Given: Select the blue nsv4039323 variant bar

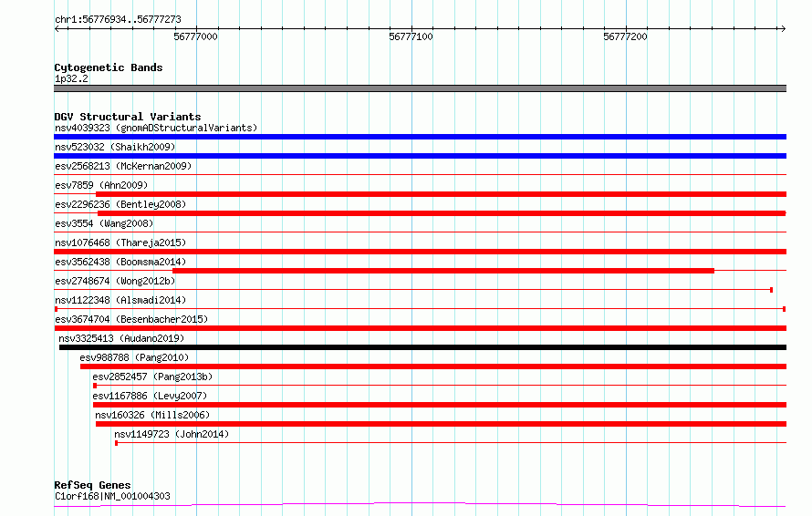Looking at the screenshot, I should 420,137.
